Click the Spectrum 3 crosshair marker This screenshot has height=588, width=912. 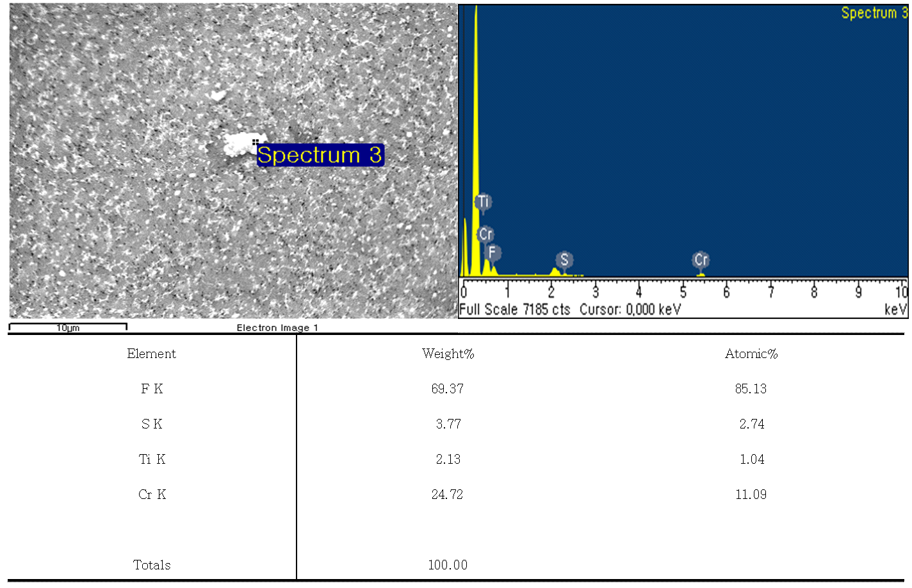point(255,142)
